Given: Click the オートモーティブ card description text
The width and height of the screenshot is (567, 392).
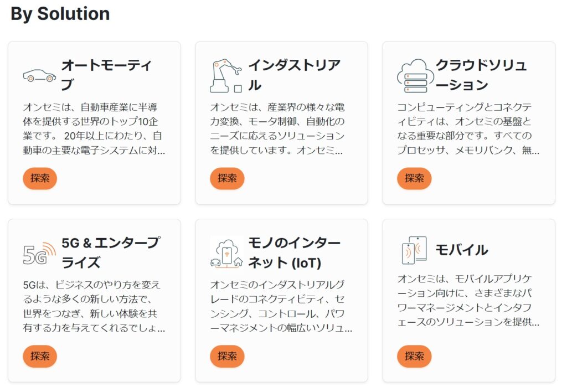Looking at the screenshot, I should 94,128.
